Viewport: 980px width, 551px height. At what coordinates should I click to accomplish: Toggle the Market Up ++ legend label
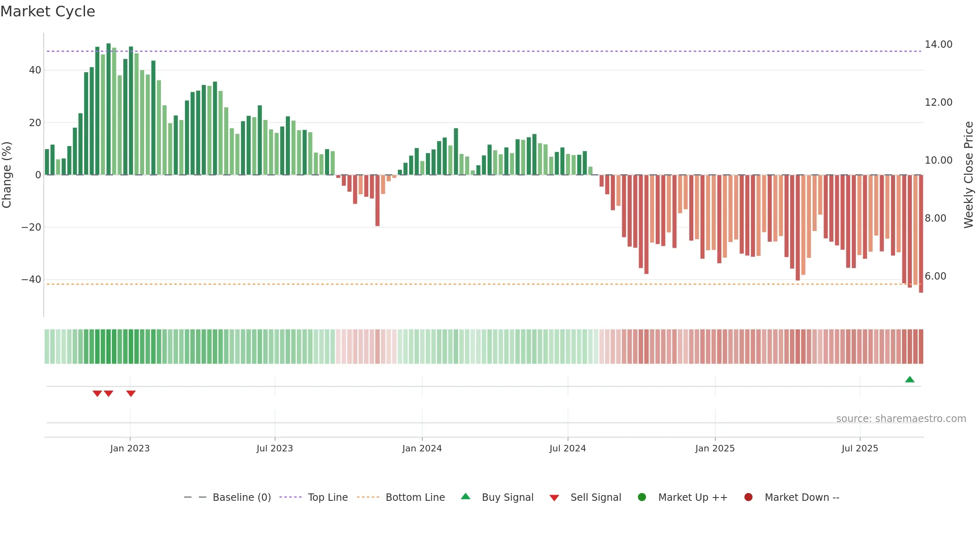click(x=693, y=498)
